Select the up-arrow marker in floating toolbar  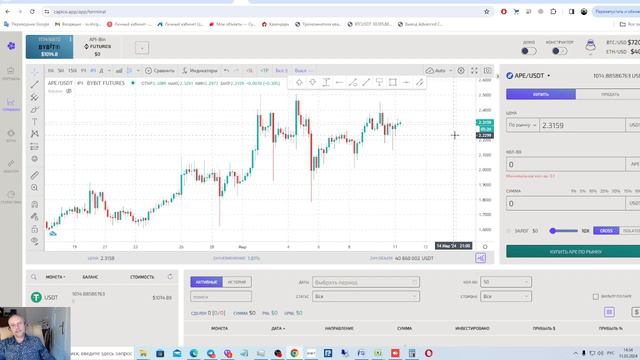299,82
